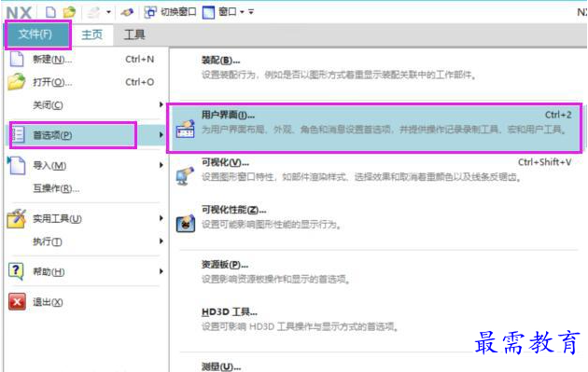Open 装配(B)... preferences
Viewport: 588px width, 372px height.
(x=220, y=61)
